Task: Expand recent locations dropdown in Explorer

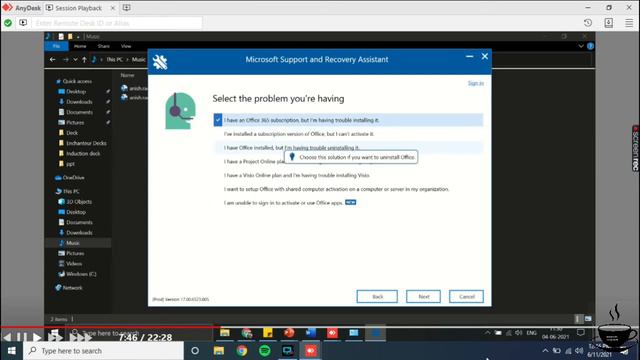Action: click(75, 60)
